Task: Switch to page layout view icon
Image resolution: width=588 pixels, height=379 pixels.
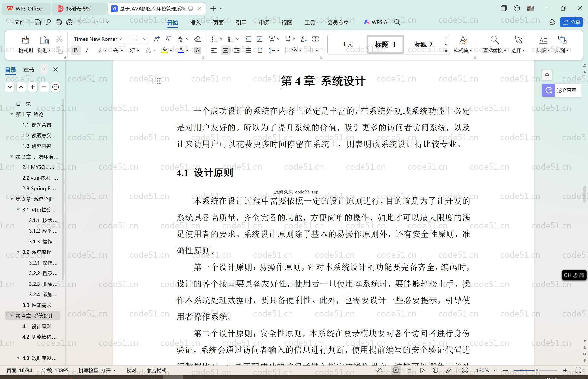Action: pyautogui.click(x=396, y=370)
